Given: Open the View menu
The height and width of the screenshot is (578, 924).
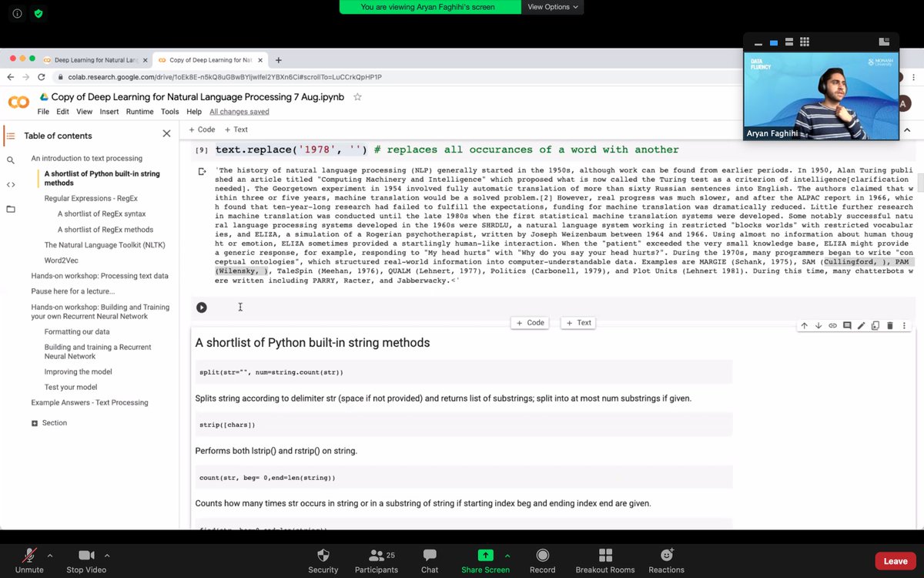Looking at the screenshot, I should tap(84, 112).
